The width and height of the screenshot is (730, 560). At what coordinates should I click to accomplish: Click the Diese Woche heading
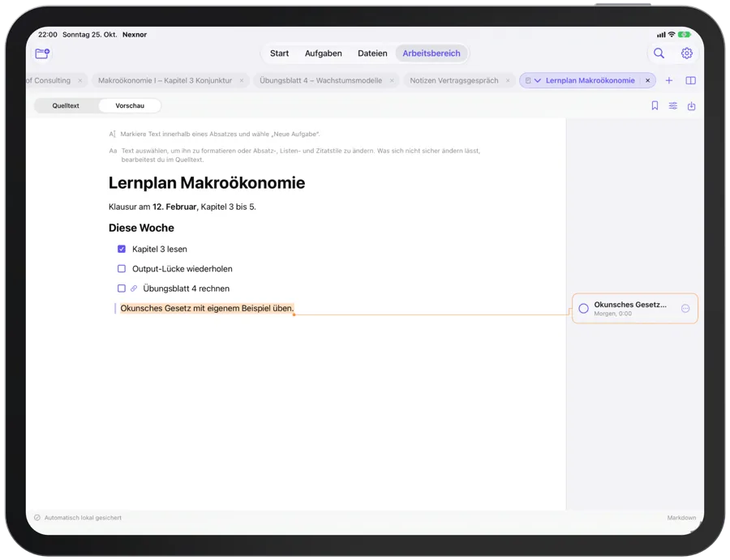tap(141, 228)
